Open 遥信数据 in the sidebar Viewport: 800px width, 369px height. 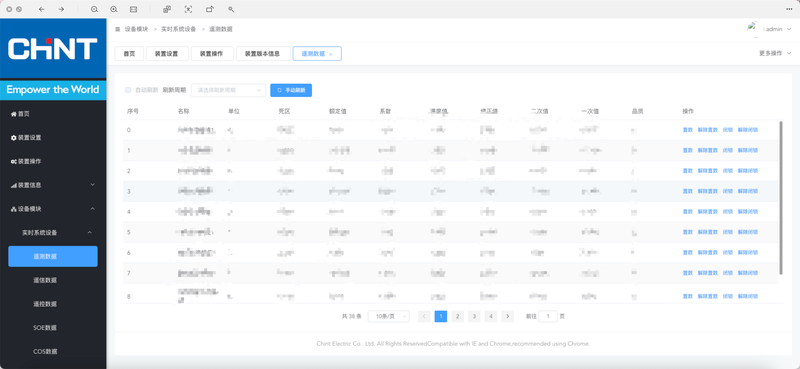click(x=45, y=280)
